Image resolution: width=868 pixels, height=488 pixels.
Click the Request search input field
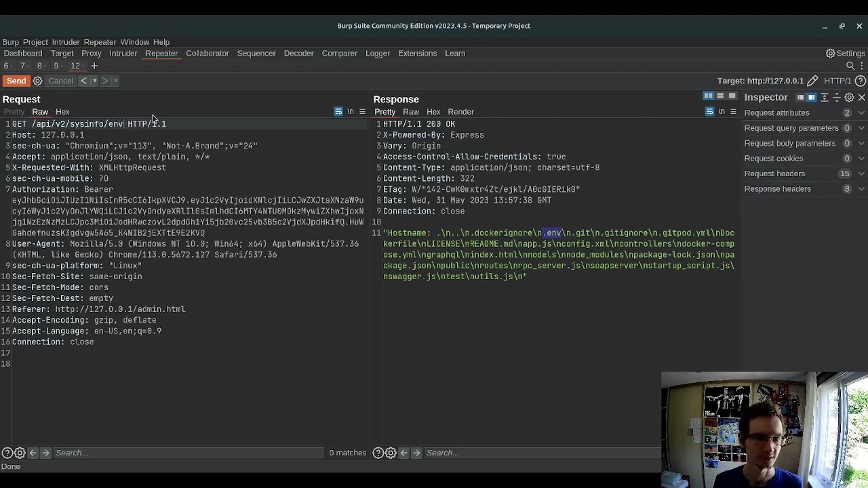(x=189, y=453)
